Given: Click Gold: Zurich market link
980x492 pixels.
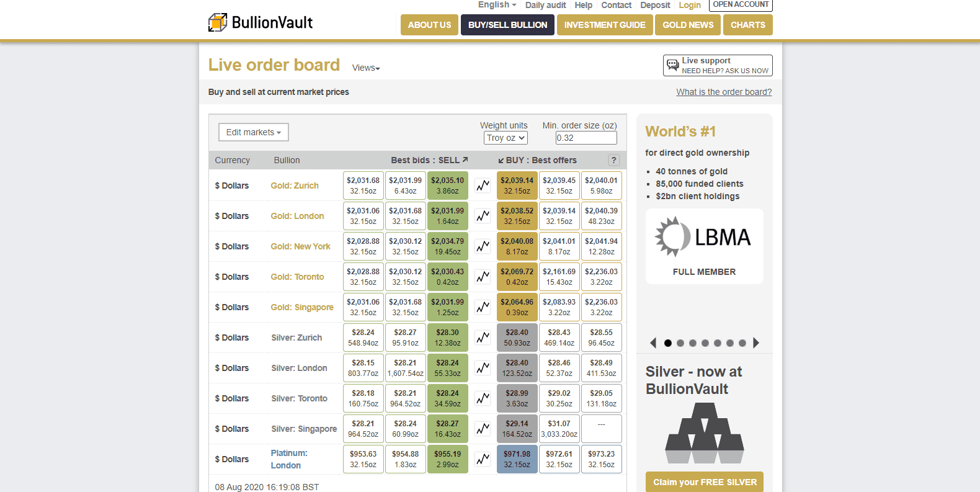Looking at the screenshot, I should pyautogui.click(x=295, y=186).
